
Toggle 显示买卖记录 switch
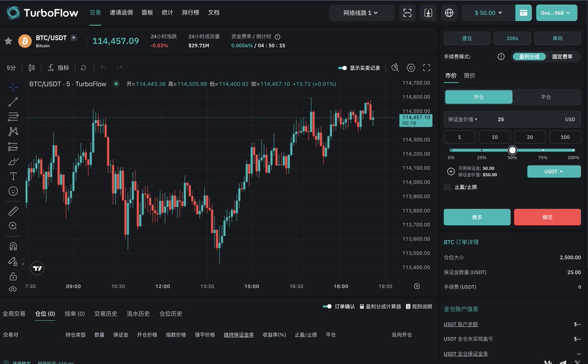pos(343,68)
